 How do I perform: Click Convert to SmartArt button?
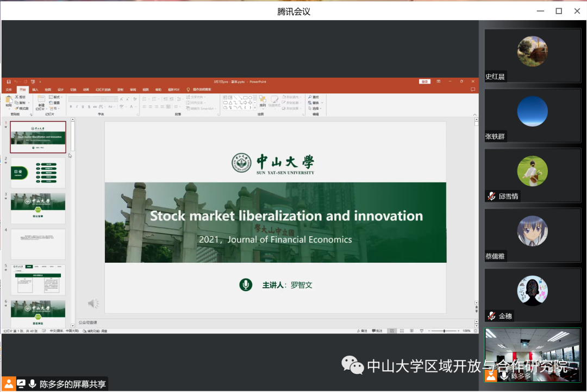201,109
